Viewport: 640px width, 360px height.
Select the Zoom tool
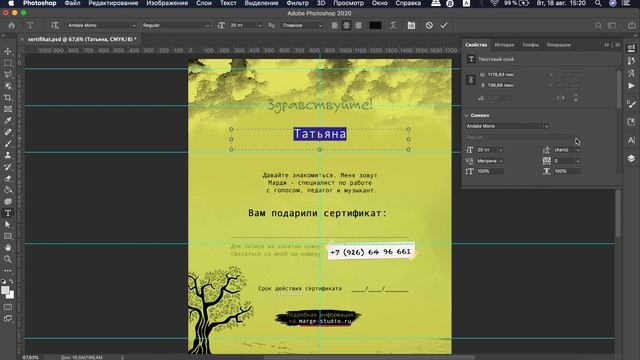point(8,259)
